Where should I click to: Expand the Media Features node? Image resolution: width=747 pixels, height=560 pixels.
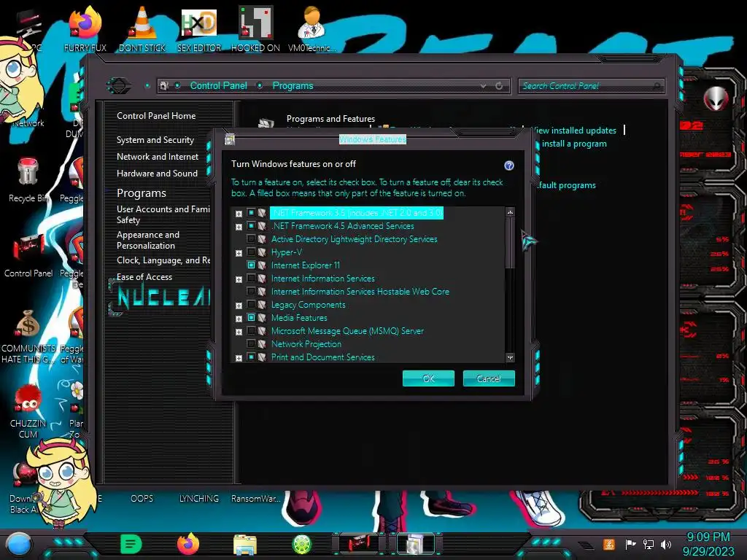tap(239, 319)
